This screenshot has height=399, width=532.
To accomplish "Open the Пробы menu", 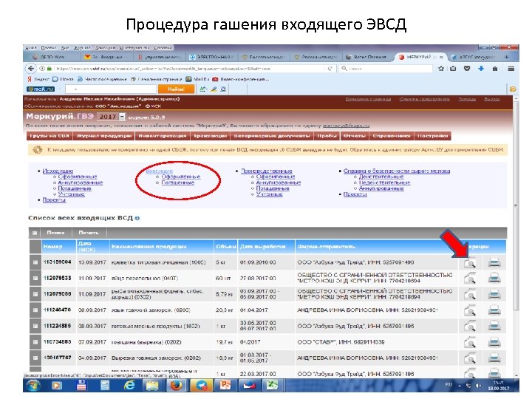I will (x=327, y=136).
